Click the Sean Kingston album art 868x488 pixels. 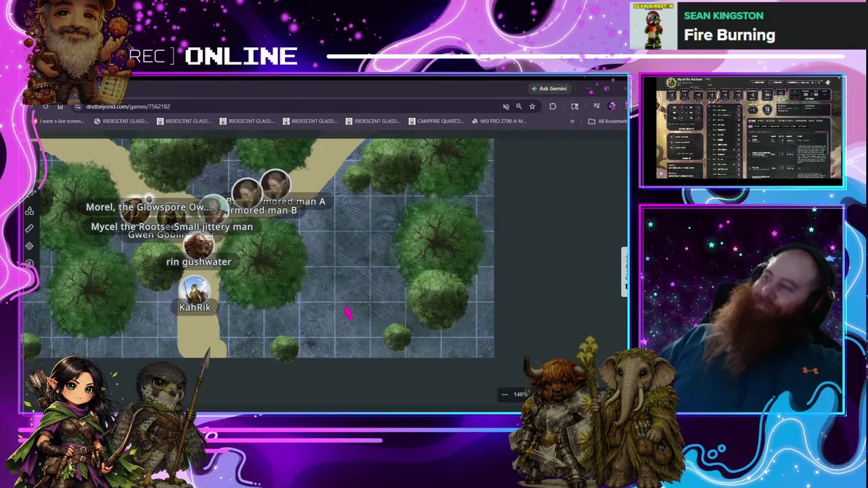click(654, 26)
